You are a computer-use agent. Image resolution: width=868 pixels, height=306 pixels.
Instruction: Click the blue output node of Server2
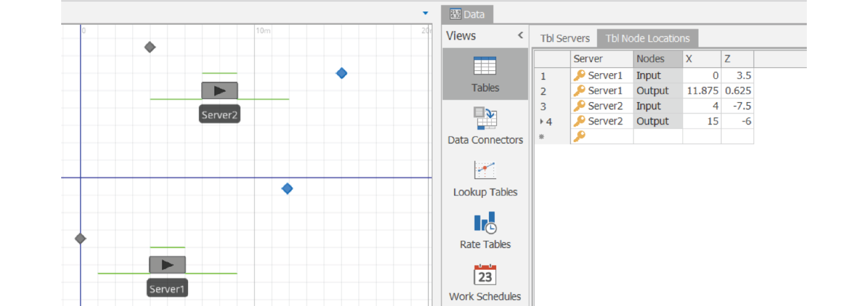pyautogui.click(x=341, y=73)
